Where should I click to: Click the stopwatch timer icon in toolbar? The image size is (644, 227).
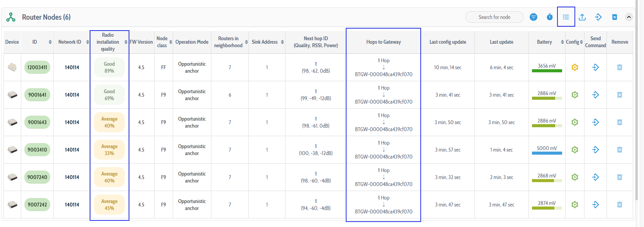pos(550,17)
